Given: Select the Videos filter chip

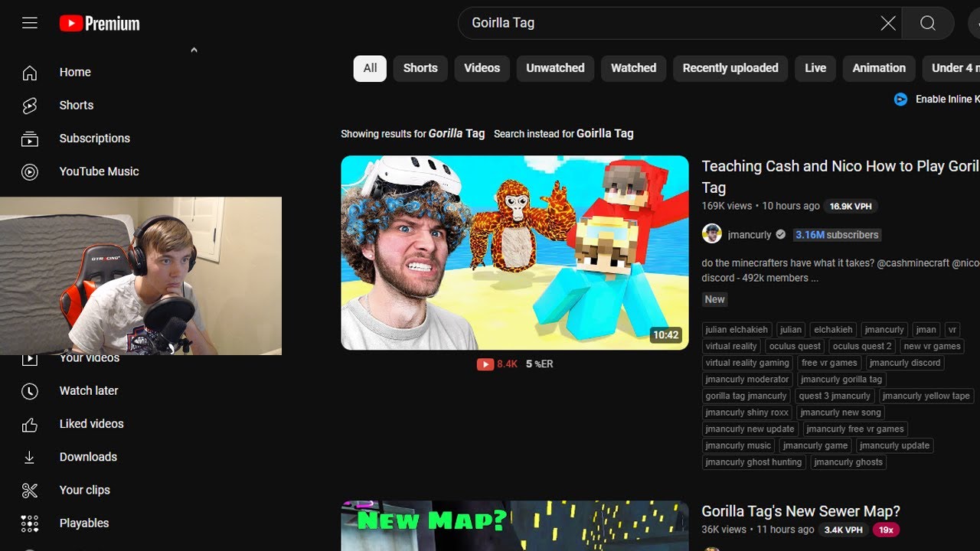Looking at the screenshot, I should pos(482,68).
